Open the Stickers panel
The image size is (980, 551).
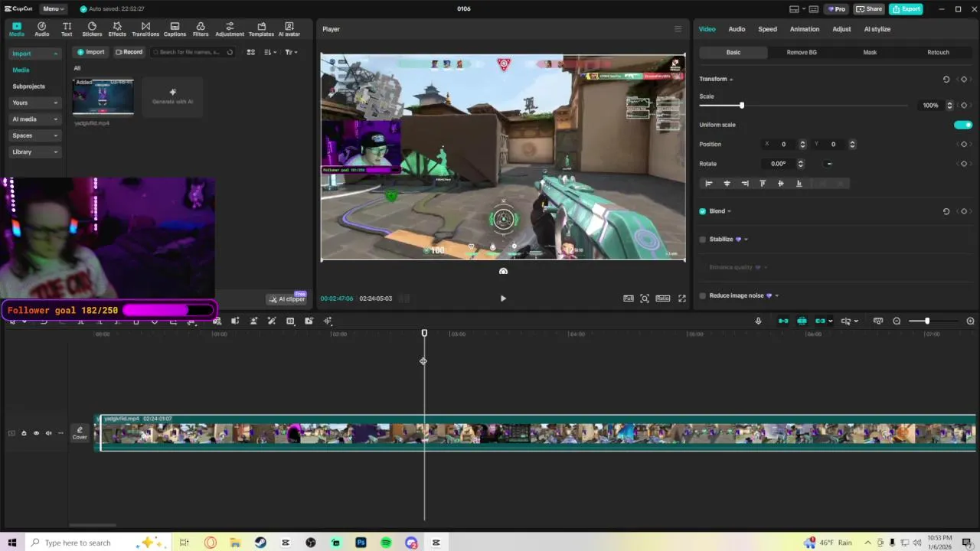click(x=92, y=29)
